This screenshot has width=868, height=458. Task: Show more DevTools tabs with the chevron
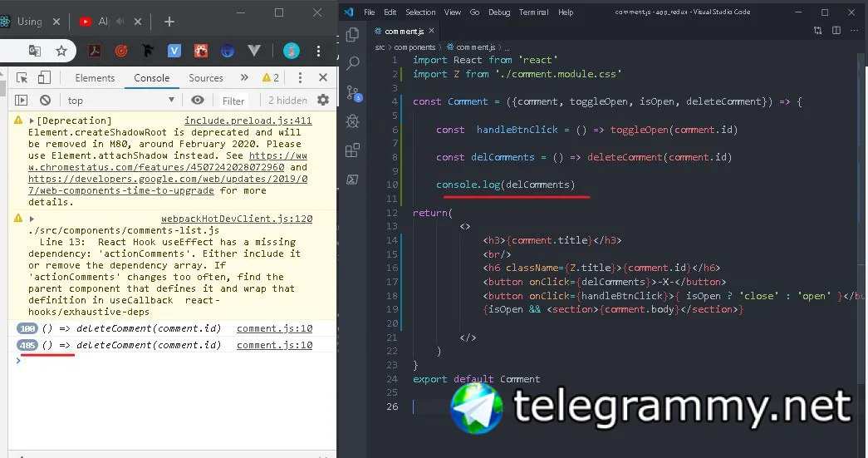(x=244, y=77)
